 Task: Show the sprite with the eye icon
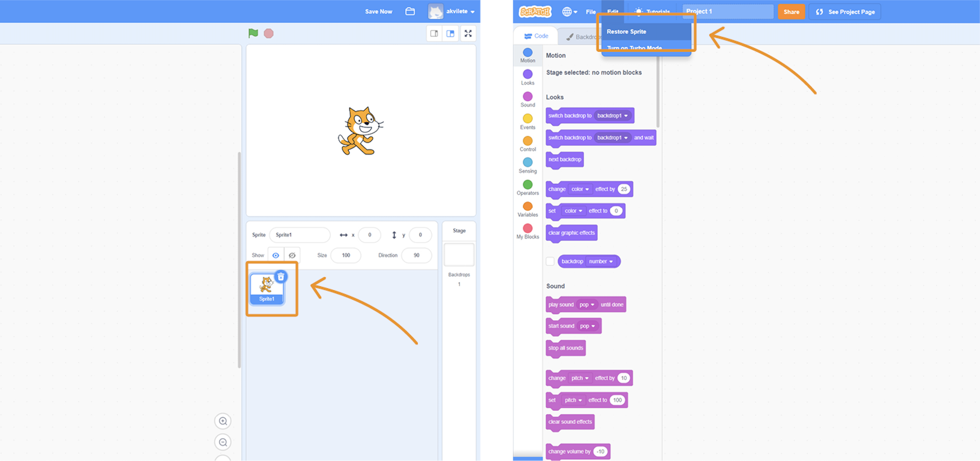276,255
